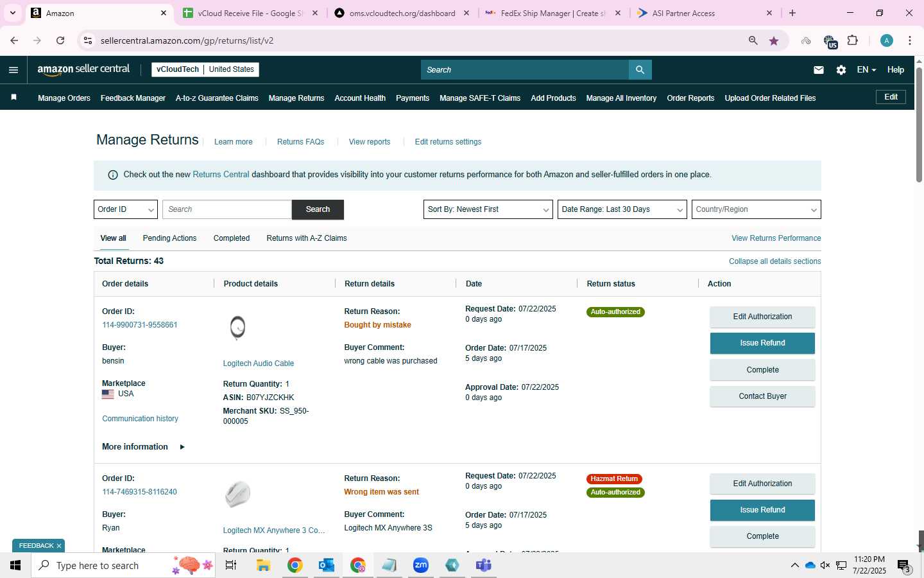Click Edit Authorization for order 114-9900731-9558661
Image resolution: width=924 pixels, height=578 pixels.
[762, 317]
